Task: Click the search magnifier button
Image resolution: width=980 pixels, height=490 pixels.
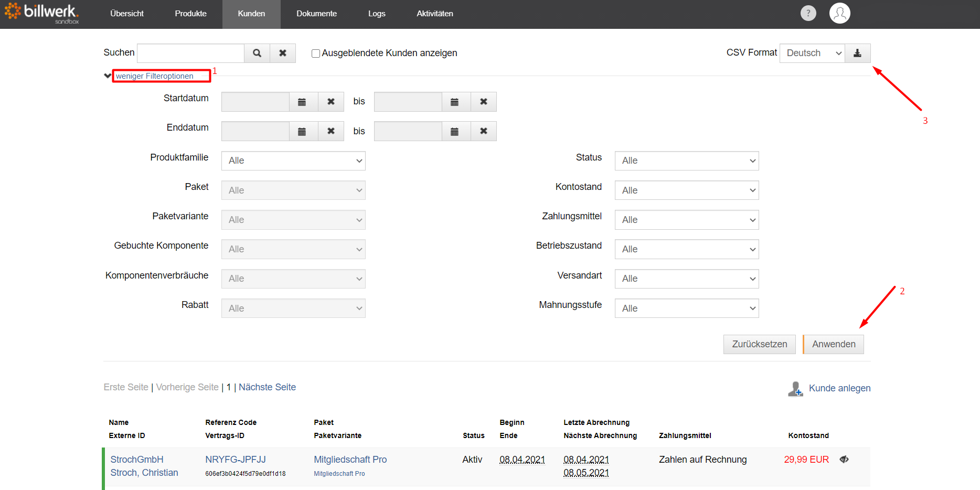Action: point(257,53)
